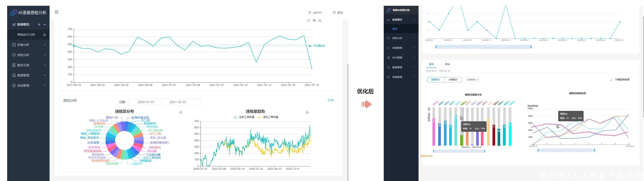Click the end date field 2021-02-02
This screenshot has height=181, width=644.
click(x=178, y=102)
